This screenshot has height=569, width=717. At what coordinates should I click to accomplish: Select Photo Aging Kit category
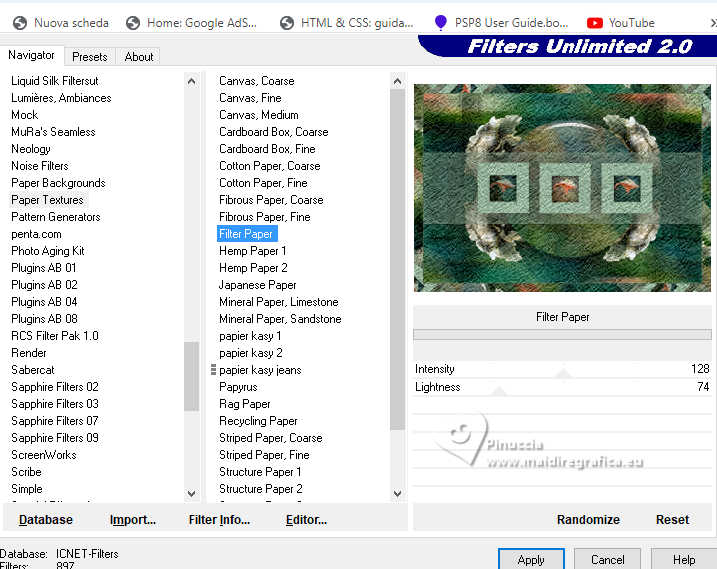pyautogui.click(x=48, y=251)
